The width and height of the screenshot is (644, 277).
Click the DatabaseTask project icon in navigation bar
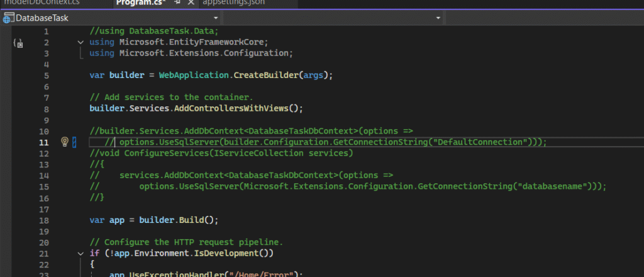[8, 18]
